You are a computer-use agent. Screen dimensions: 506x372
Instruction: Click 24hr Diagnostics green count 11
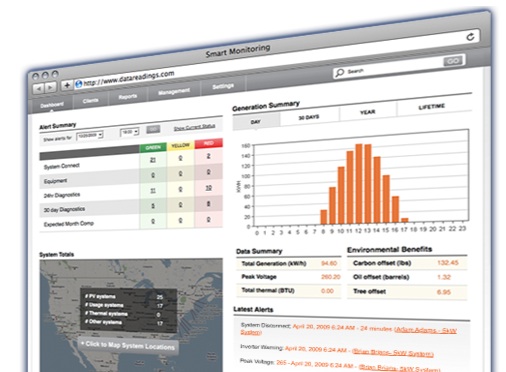[153, 191]
